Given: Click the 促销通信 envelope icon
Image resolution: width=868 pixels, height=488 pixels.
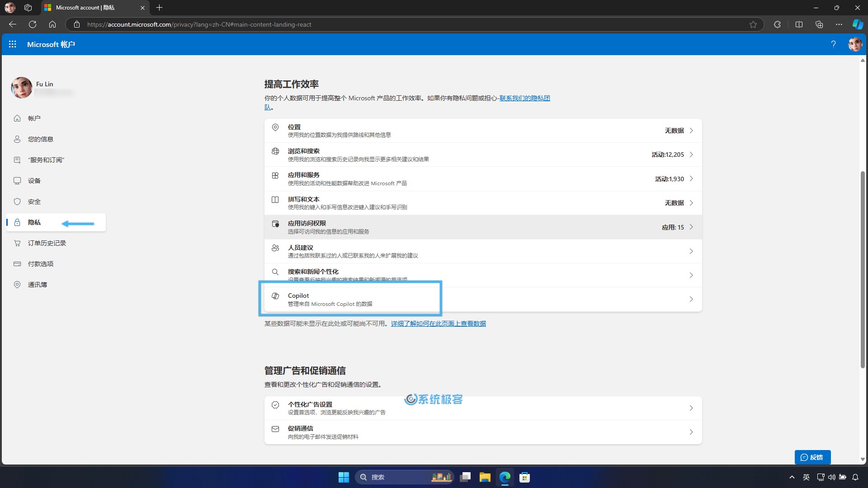Looking at the screenshot, I should pos(275,429).
